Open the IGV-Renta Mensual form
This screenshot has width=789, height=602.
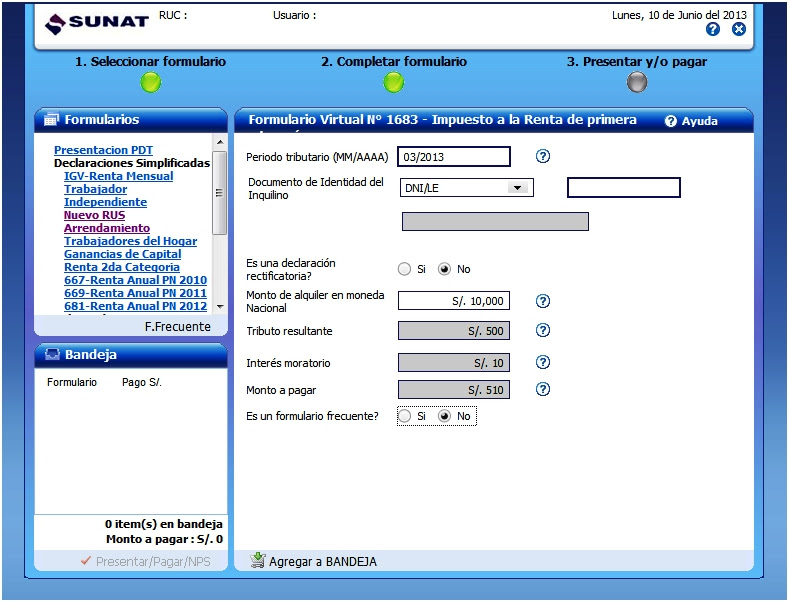click(x=118, y=176)
